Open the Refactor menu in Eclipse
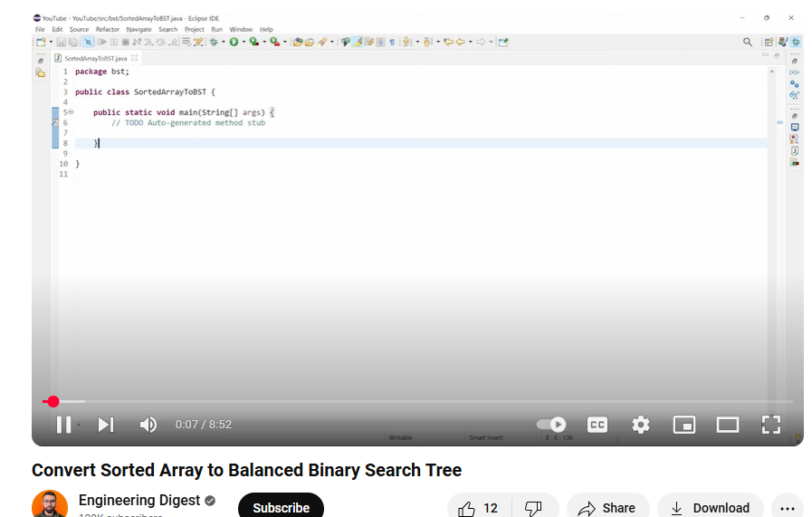This screenshot has height=517, width=812. 108,30
